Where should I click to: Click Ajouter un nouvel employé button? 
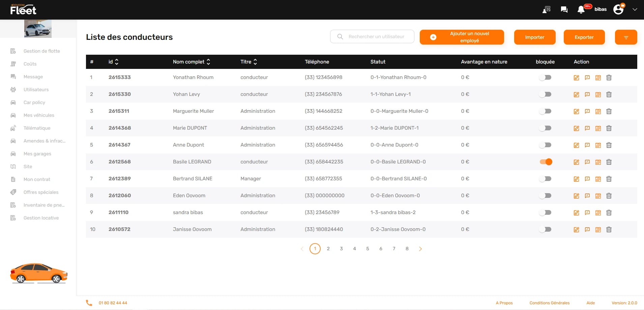462,37
